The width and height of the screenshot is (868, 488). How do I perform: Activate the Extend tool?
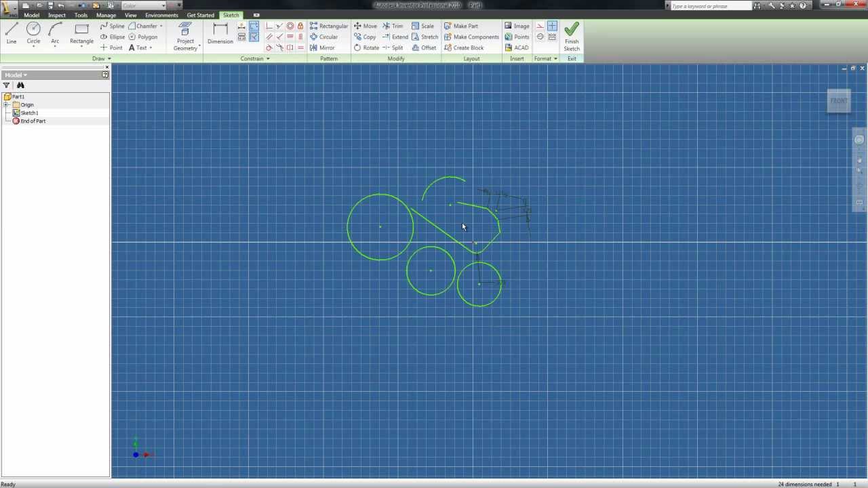[x=395, y=37]
